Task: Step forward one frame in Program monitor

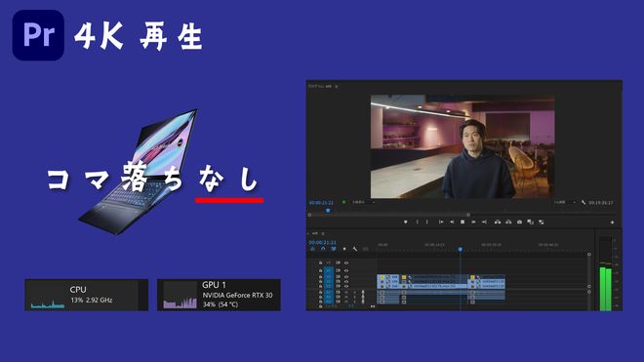Action: 473,221
